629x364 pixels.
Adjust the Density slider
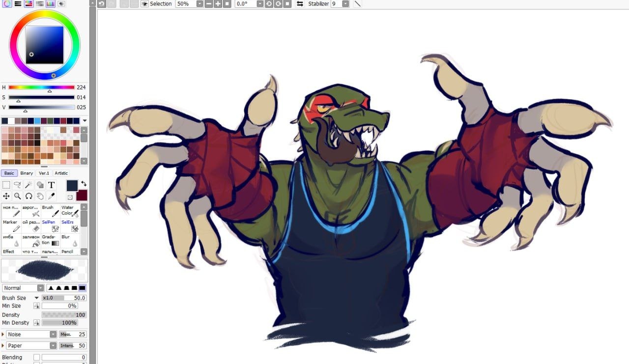click(64, 315)
